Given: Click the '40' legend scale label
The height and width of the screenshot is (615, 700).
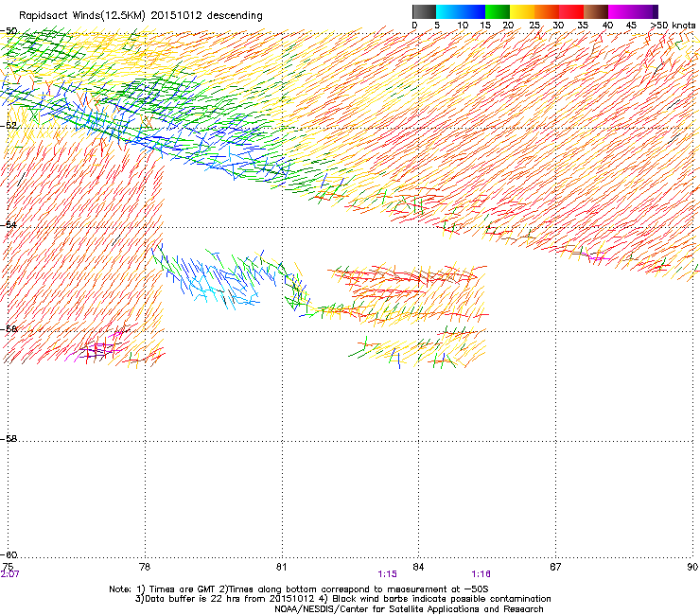Looking at the screenshot, I should pos(607,26).
